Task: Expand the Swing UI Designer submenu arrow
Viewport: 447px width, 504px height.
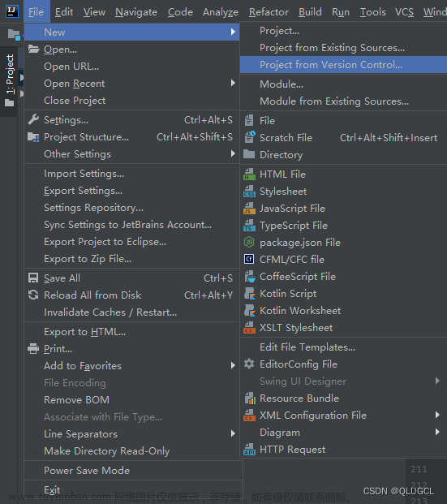Action: click(x=437, y=381)
